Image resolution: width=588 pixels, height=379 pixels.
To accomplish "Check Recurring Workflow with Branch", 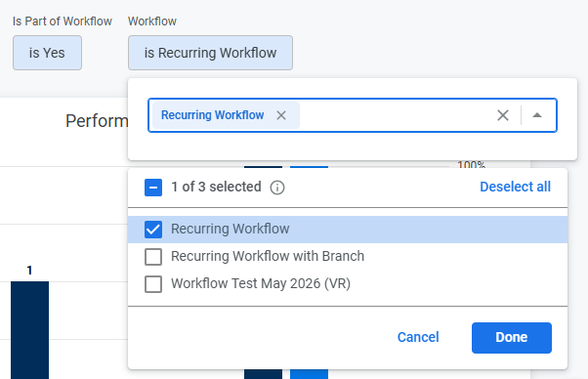I will click(153, 257).
